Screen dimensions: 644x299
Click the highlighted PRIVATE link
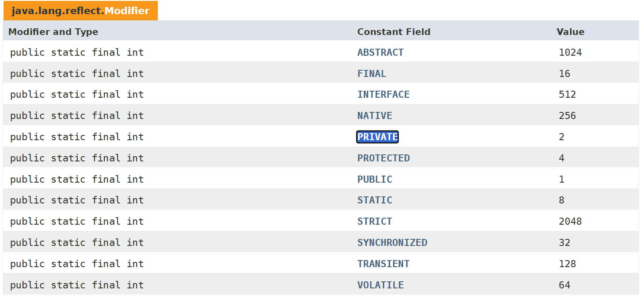click(377, 137)
